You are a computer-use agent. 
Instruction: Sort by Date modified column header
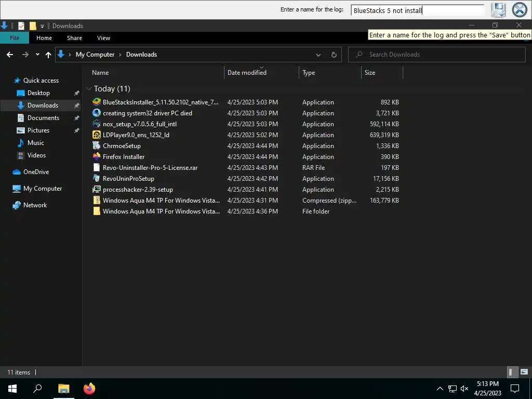click(247, 73)
